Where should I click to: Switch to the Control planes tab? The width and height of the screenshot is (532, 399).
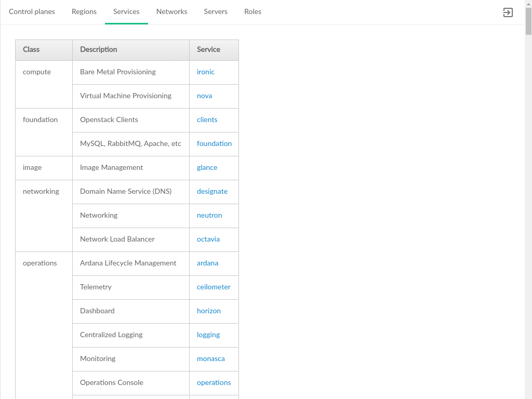pyautogui.click(x=32, y=11)
